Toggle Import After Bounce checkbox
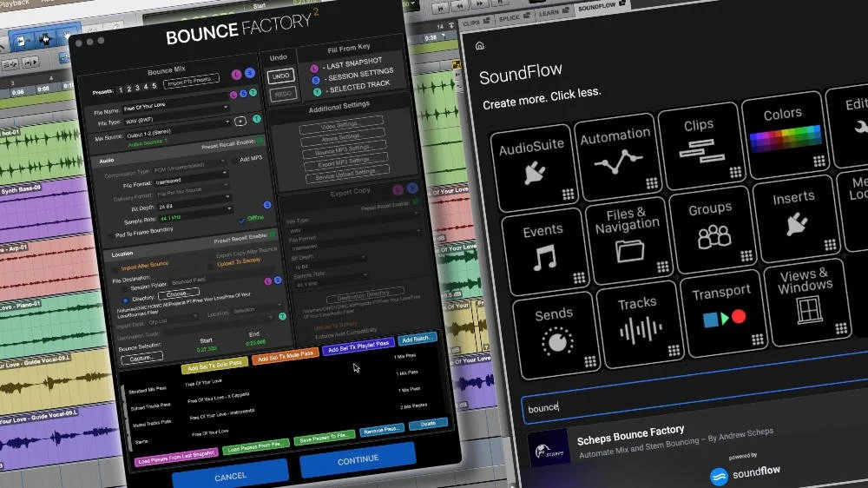Viewport: 868px width, 488px height. (115, 268)
